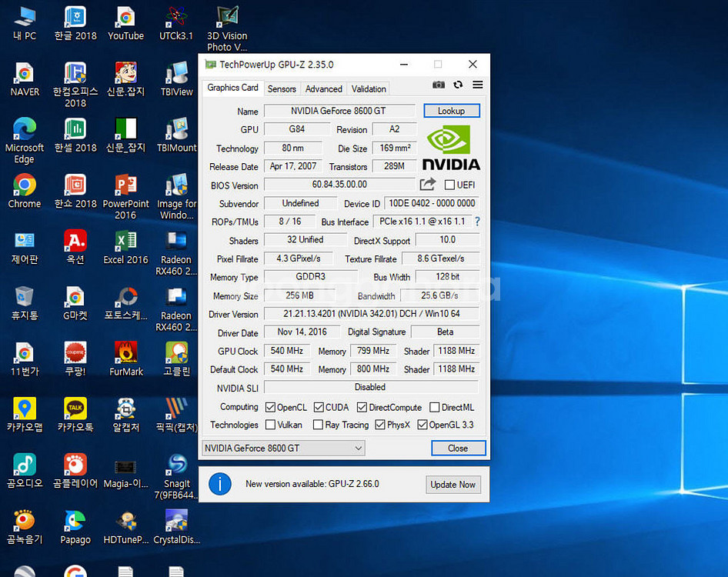The width and height of the screenshot is (728, 577).
Task: Toggle the Ray Tracing checkbox
Action: point(318,425)
